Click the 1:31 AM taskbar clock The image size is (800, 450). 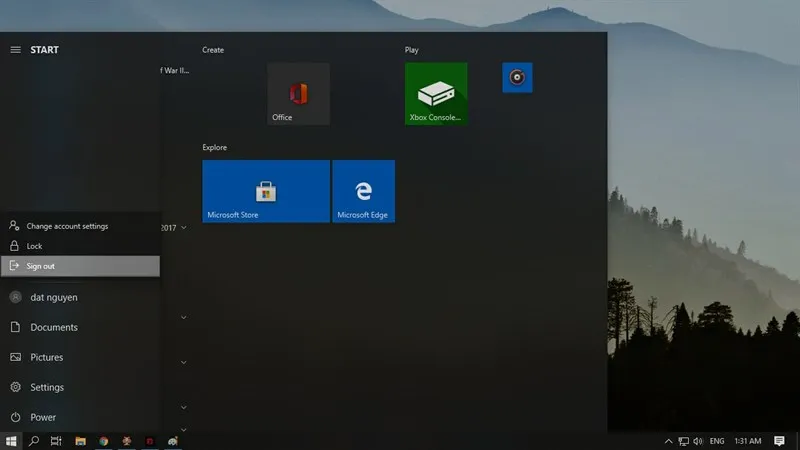(748, 441)
